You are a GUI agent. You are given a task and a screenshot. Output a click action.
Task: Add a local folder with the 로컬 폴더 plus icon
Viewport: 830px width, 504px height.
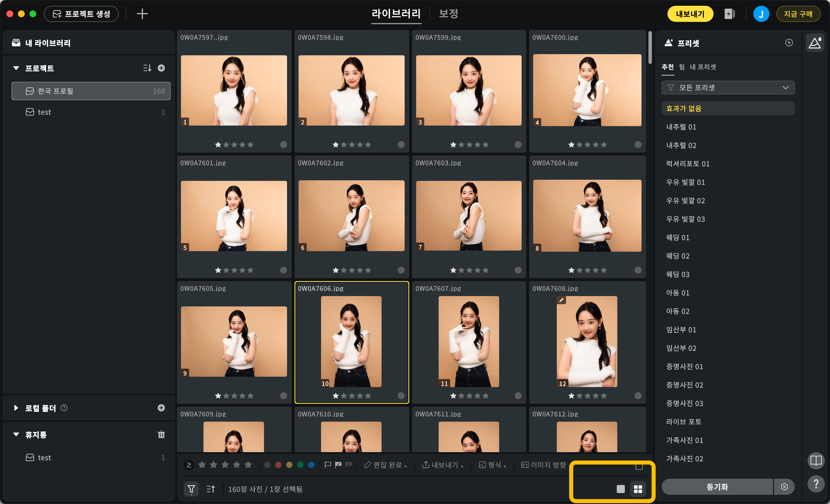[161, 408]
